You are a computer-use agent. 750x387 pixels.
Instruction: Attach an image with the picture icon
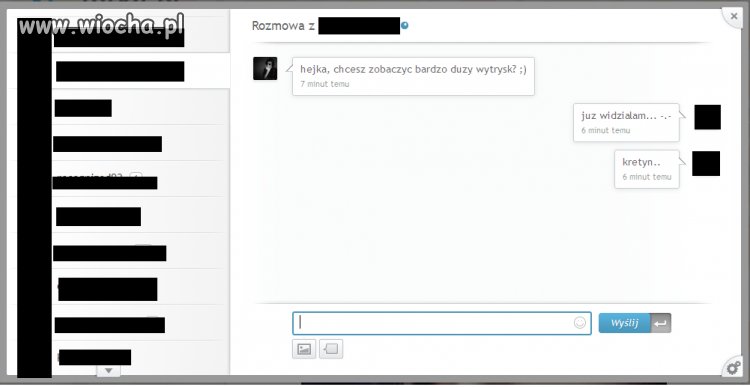pos(304,349)
